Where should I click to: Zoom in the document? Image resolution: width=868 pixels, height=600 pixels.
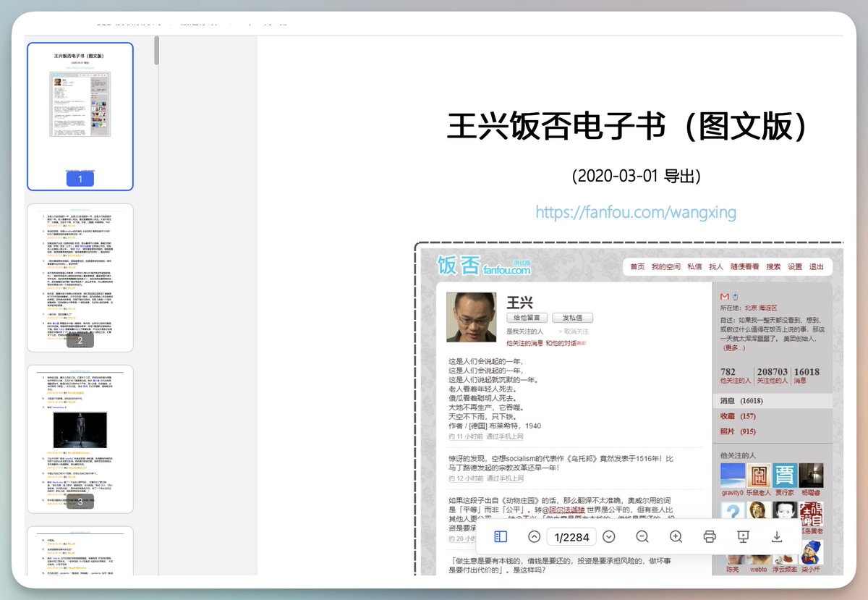(x=676, y=536)
